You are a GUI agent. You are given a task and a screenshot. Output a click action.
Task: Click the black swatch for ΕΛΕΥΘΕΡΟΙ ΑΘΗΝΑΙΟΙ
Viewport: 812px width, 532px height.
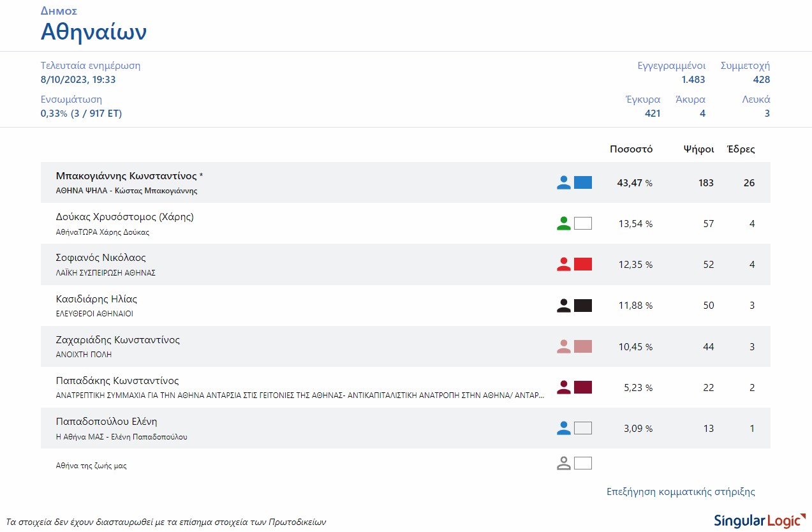coord(583,306)
